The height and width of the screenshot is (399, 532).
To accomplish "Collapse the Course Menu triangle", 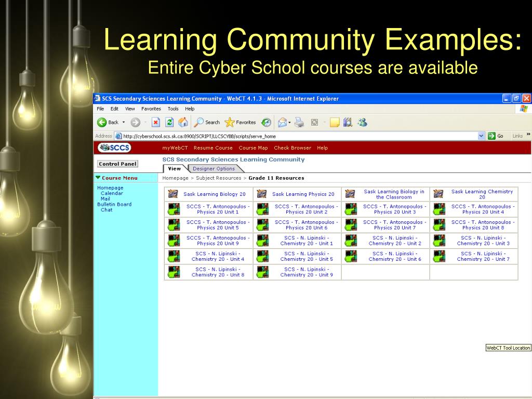I will (x=98, y=178).
